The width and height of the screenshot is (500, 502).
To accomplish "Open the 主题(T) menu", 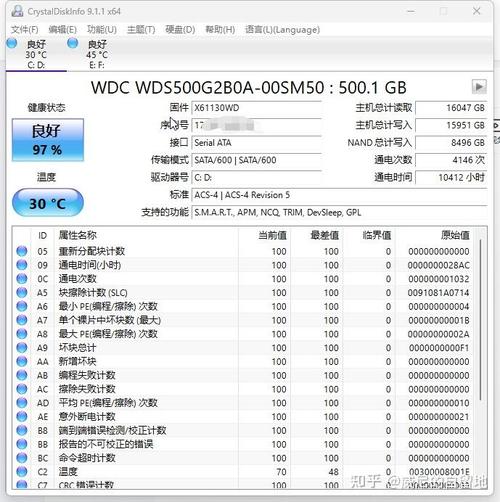I will pos(141,30).
